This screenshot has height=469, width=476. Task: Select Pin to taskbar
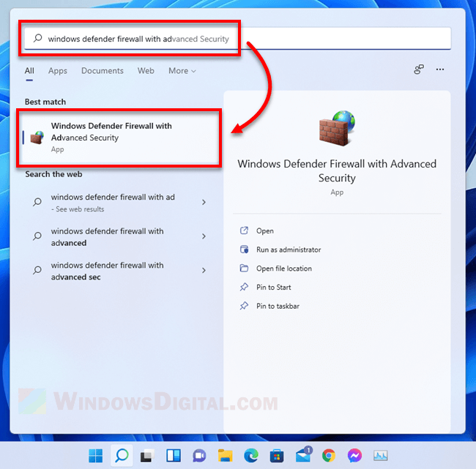click(x=278, y=306)
